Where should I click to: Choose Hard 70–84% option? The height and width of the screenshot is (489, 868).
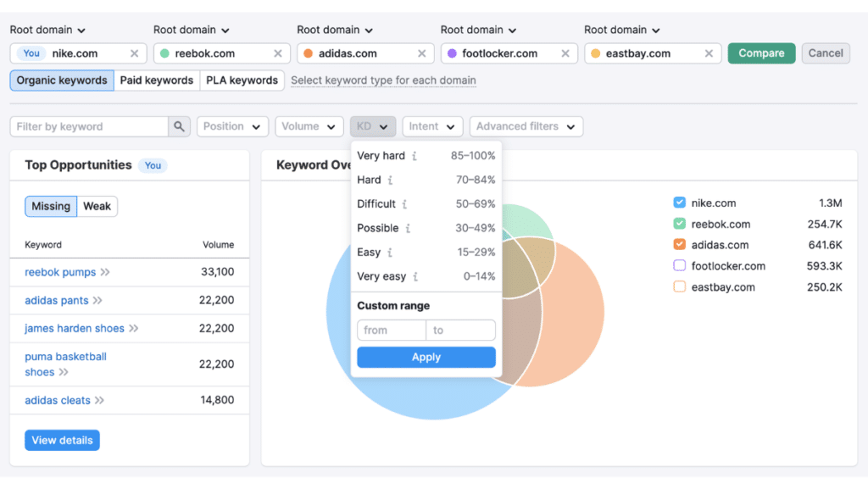(x=426, y=180)
